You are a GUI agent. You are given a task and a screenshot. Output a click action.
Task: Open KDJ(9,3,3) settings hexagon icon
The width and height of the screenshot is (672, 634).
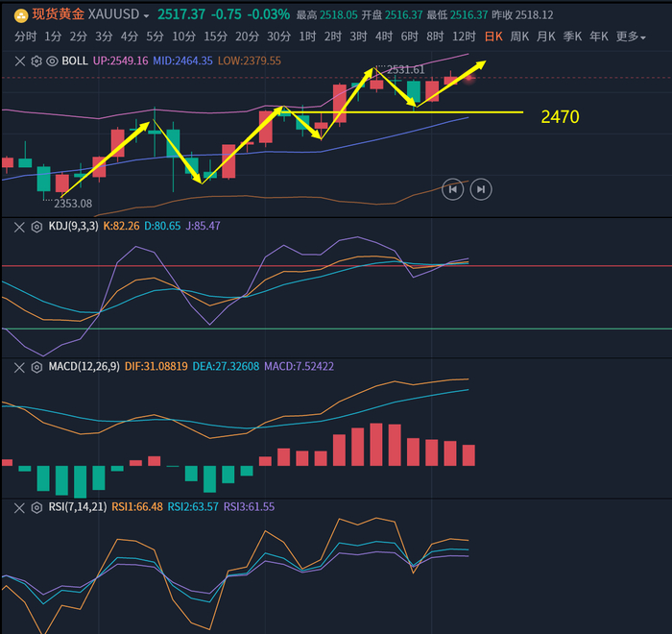(36, 226)
